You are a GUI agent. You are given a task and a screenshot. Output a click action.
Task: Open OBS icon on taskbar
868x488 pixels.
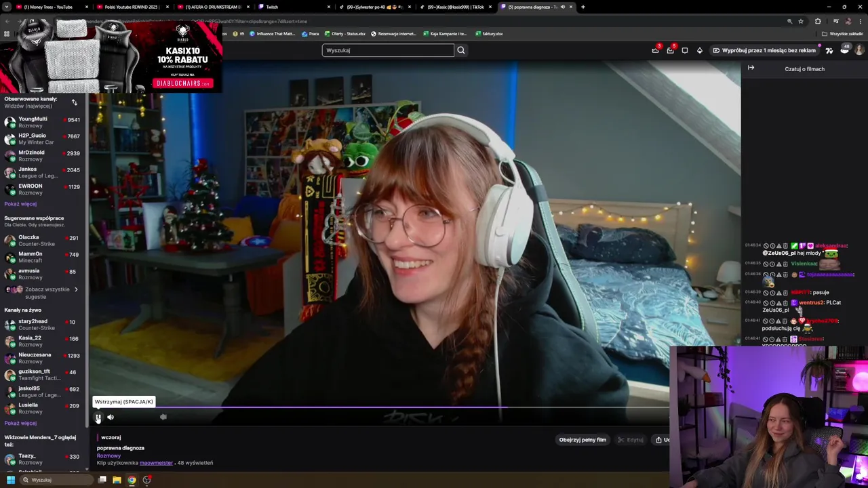point(146,480)
